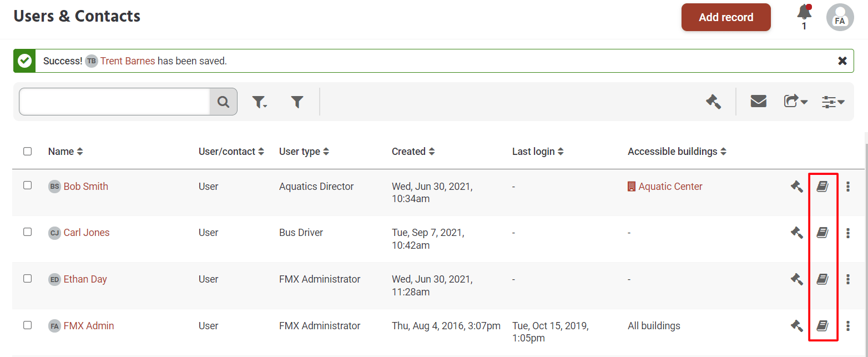Viewport: 868px width, 357px height.
Task: Toggle the select-all checkbox in the header
Action: point(27,151)
